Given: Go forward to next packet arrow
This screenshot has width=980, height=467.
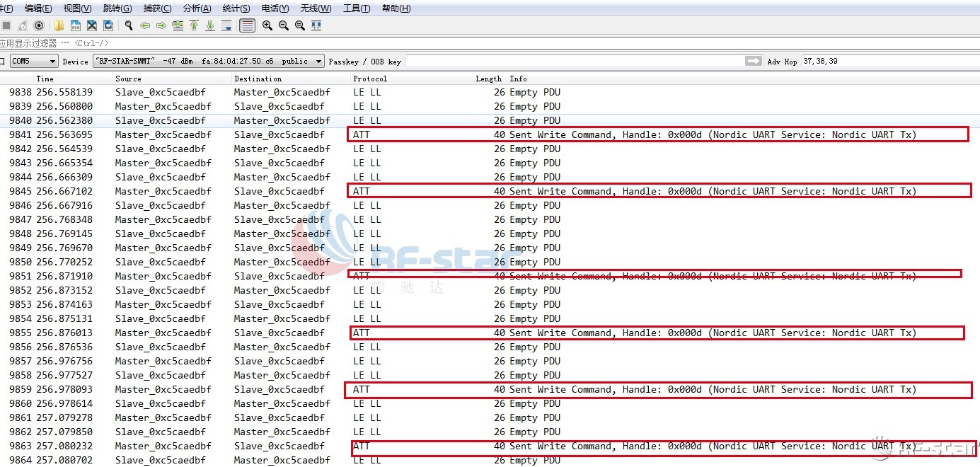Looking at the screenshot, I should pos(161,25).
